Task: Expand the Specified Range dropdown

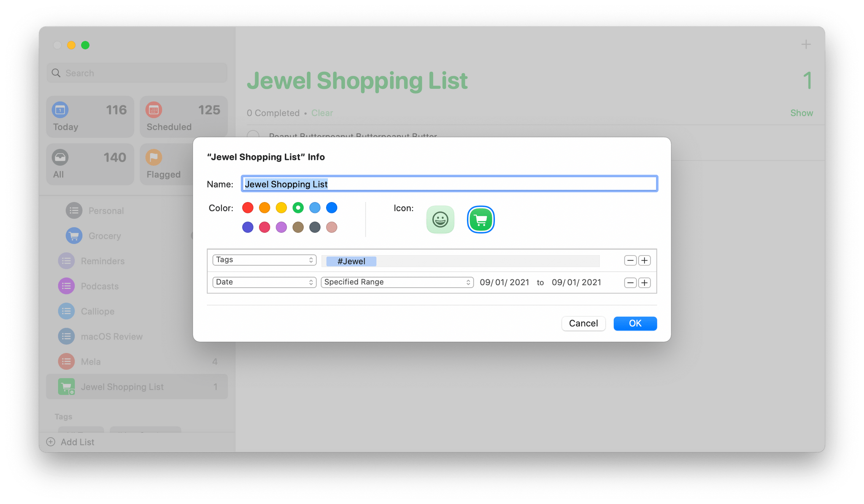Action: [x=395, y=281]
